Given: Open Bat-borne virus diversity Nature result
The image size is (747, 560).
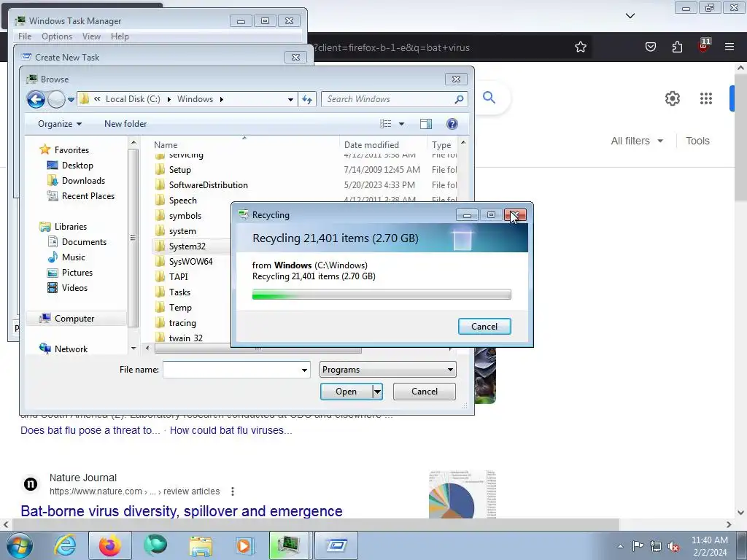Looking at the screenshot, I should (x=182, y=511).
